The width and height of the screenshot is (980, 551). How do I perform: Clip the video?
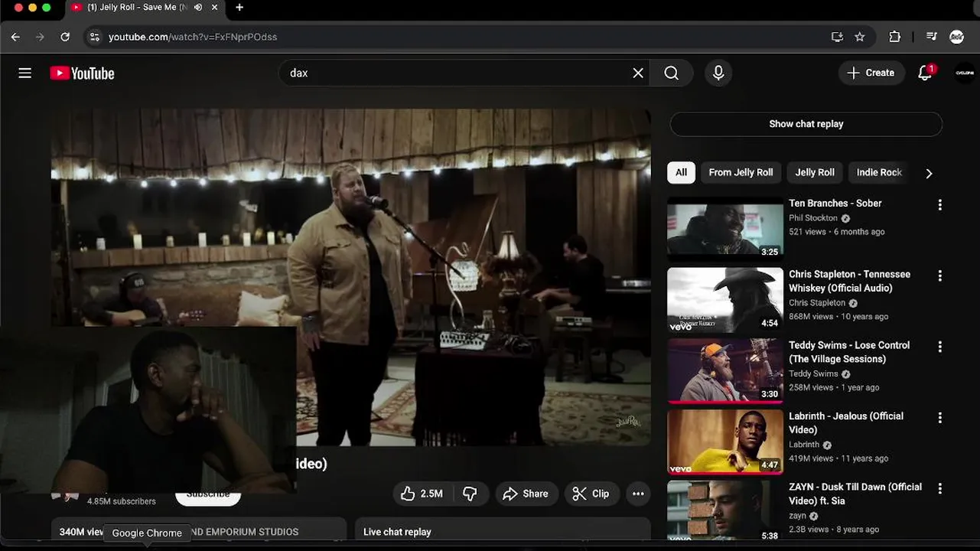click(591, 494)
